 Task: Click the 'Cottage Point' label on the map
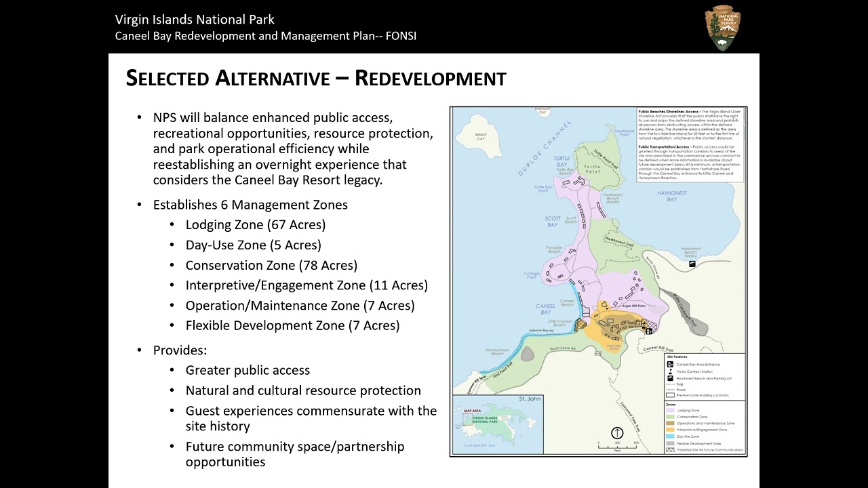(531, 276)
